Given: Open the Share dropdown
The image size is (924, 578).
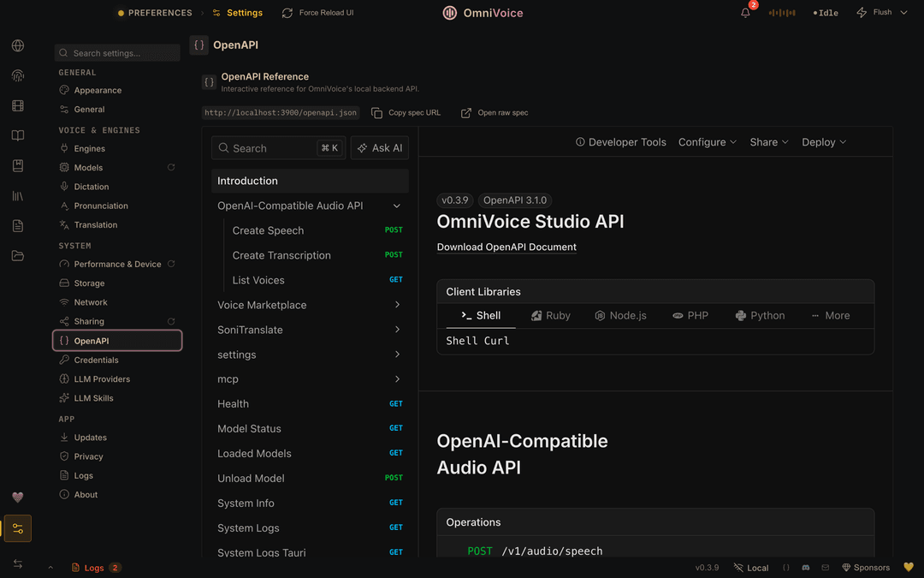Looking at the screenshot, I should 769,142.
